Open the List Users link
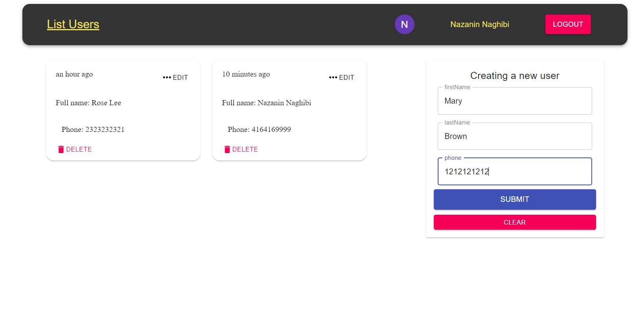Screen dimensions: 644x320 click(73, 24)
